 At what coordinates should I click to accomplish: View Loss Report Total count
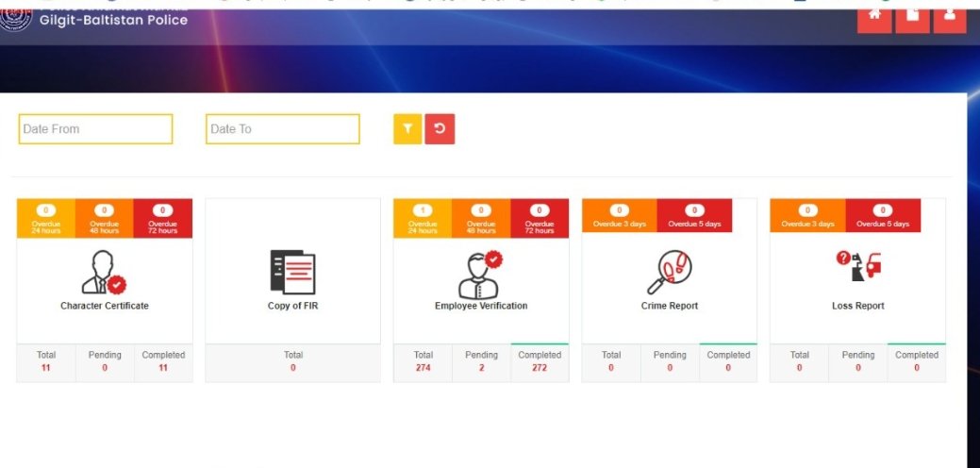pyautogui.click(x=800, y=362)
